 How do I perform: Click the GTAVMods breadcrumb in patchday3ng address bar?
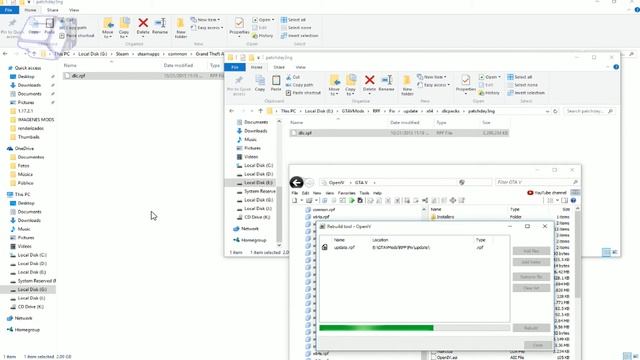pos(353,111)
